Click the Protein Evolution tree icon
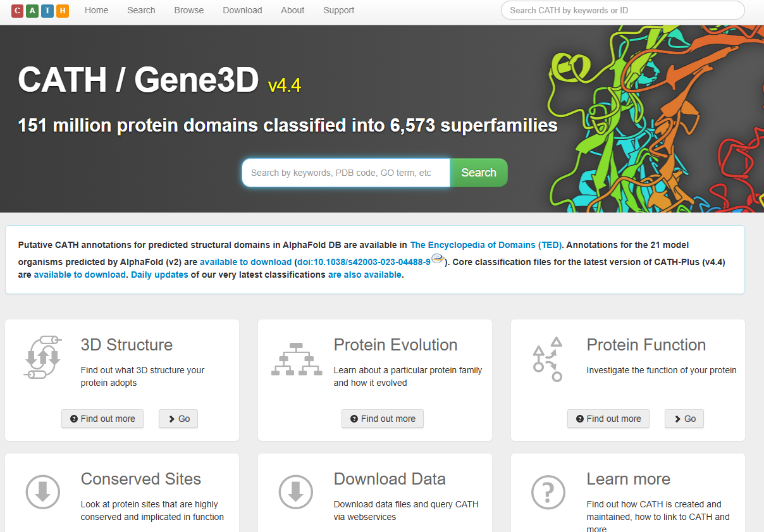 point(297,359)
